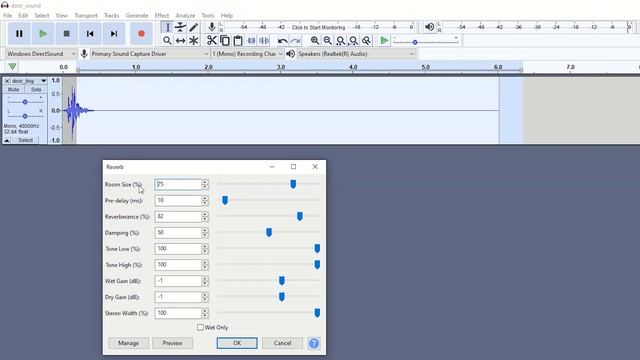Click the track pan slider knob
The image size is (640, 360).
click(x=25, y=116)
